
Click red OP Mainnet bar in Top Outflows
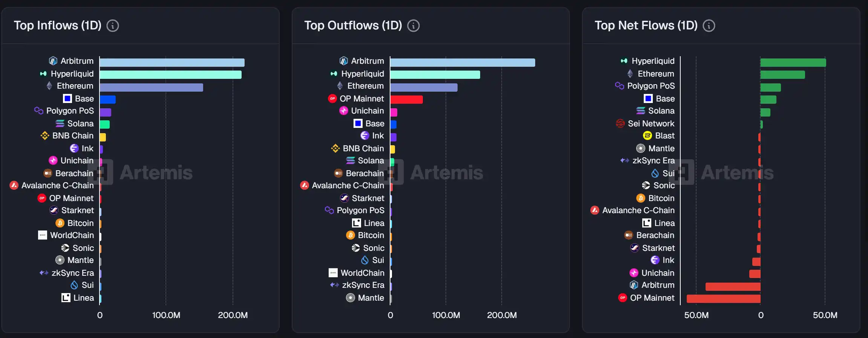[x=406, y=100]
